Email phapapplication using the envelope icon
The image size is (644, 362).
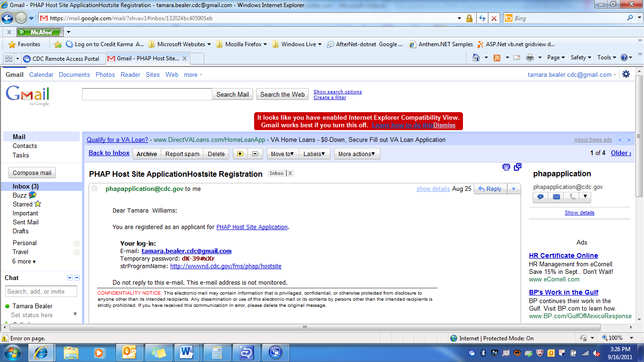click(x=557, y=197)
